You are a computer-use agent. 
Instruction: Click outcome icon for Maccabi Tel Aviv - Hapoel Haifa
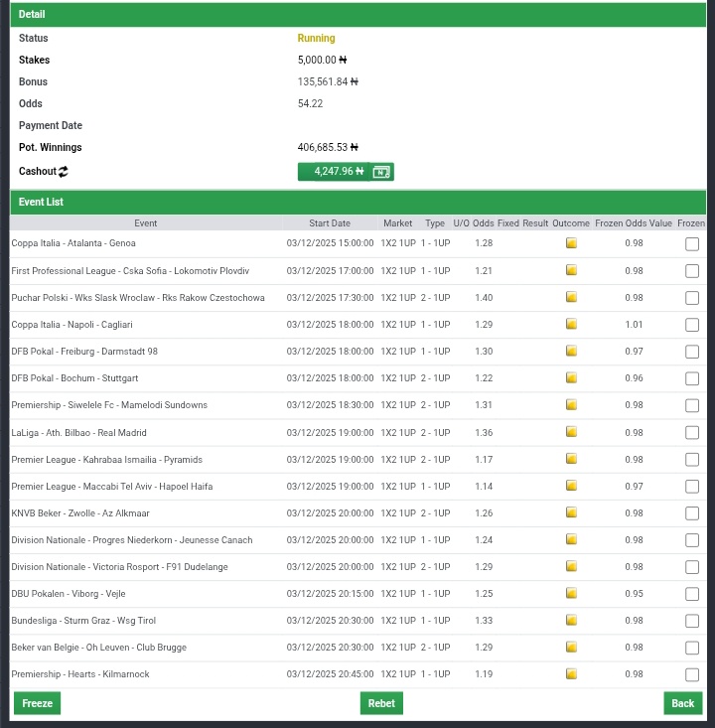(x=572, y=486)
